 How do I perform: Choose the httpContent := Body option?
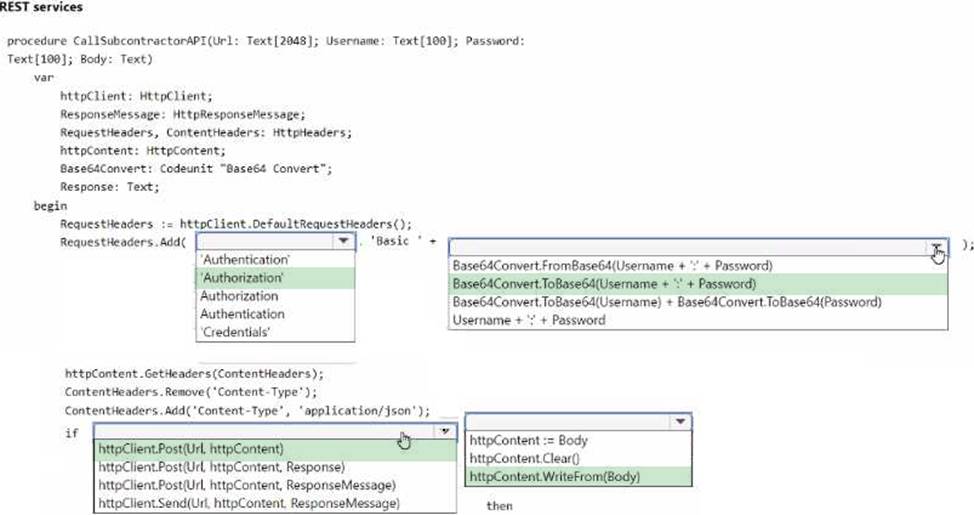[529, 440]
